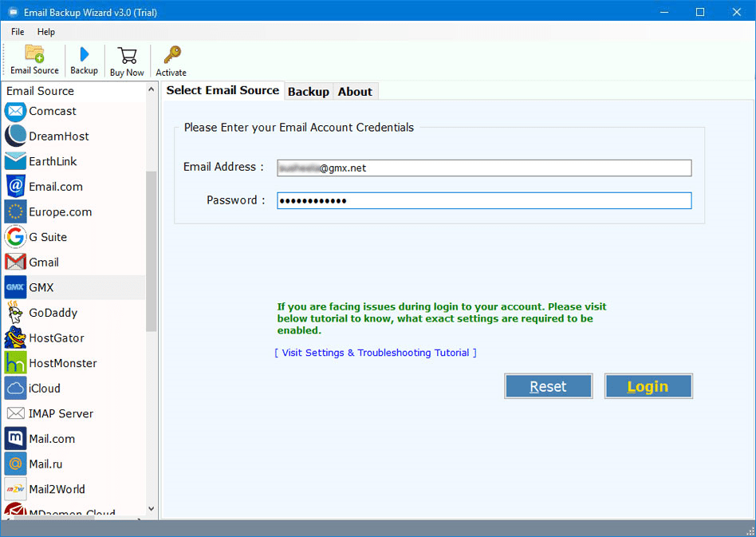The width and height of the screenshot is (756, 537).
Task: Click the GMX logo icon
Action: (15, 287)
